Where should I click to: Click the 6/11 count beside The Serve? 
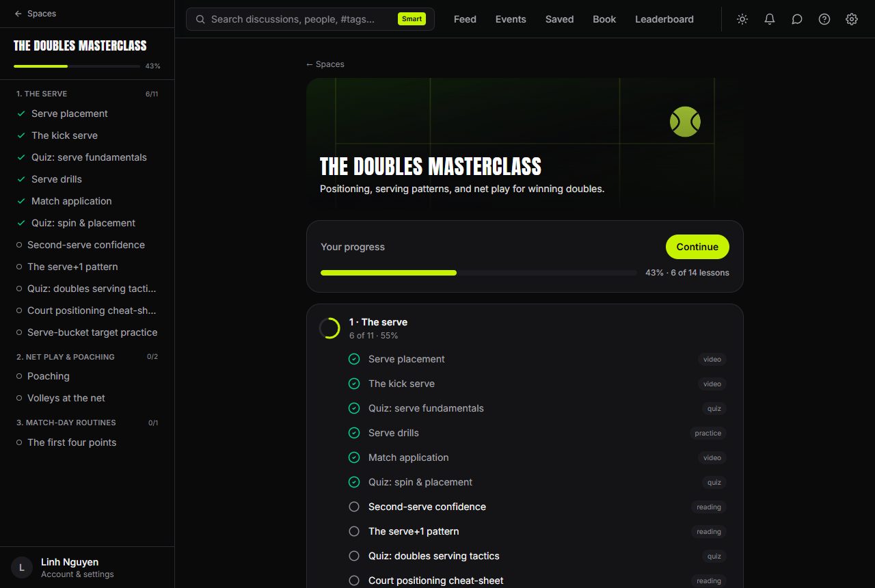(x=152, y=94)
